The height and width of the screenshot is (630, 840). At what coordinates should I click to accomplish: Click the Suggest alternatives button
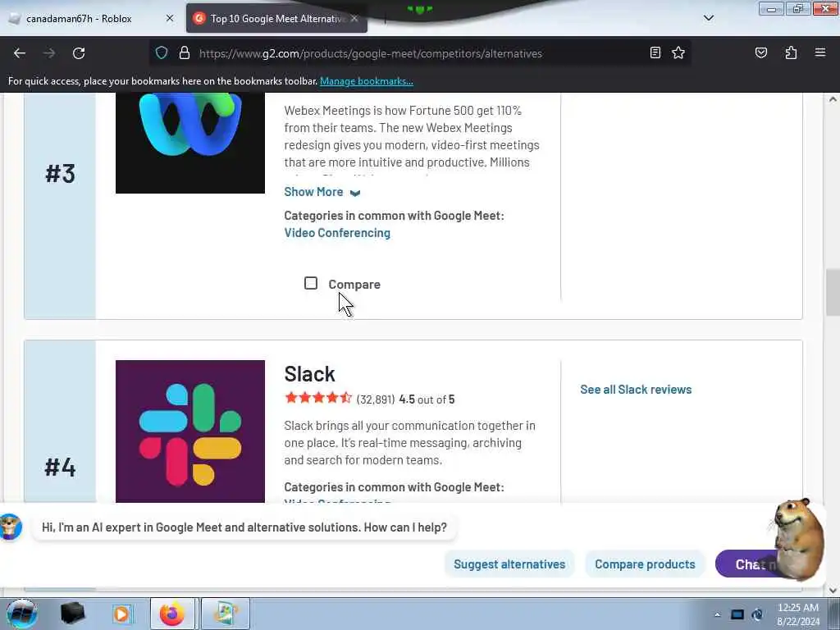pyautogui.click(x=509, y=564)
